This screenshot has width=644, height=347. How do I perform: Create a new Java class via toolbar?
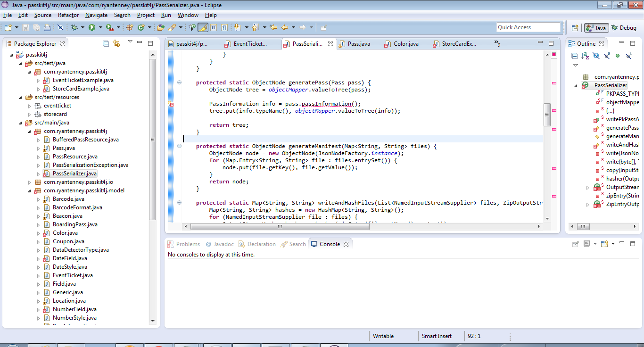pos(140,27)
